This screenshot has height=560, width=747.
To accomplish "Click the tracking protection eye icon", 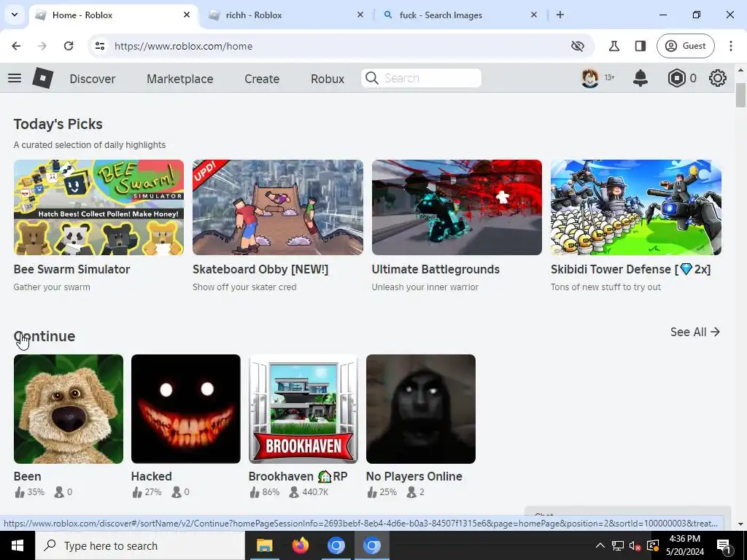I will (578, 46).
